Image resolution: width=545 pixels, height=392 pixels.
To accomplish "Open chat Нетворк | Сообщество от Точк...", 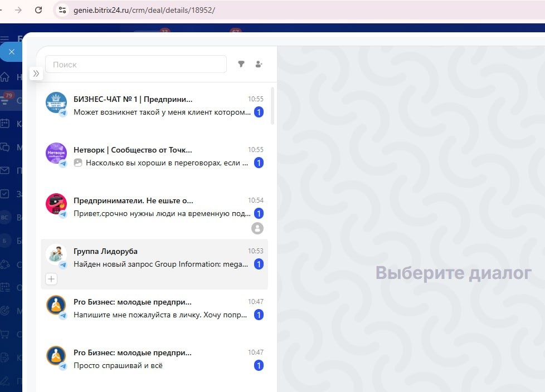I will [133, 150].
